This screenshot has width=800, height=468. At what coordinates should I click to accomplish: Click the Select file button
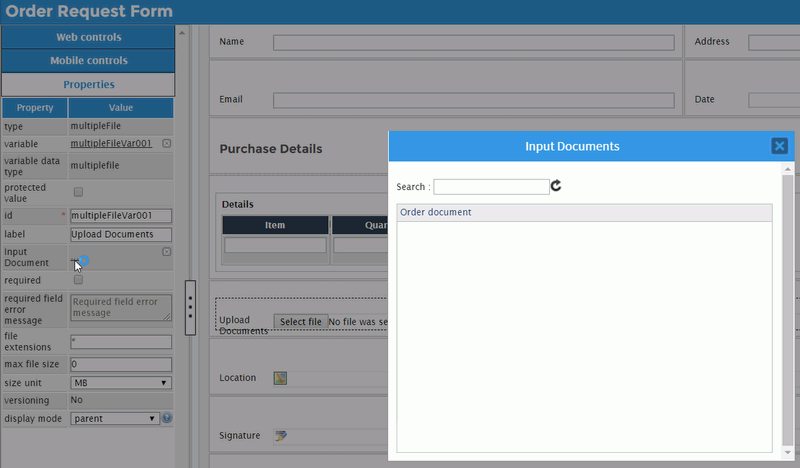(x=300, y=322)
